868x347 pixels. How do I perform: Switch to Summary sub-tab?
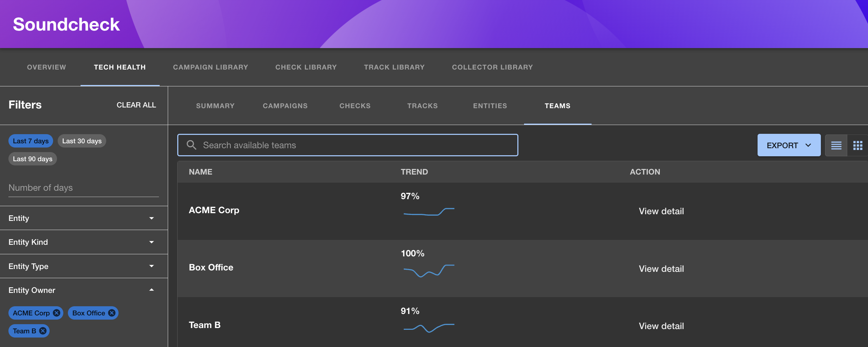(215, 106)
